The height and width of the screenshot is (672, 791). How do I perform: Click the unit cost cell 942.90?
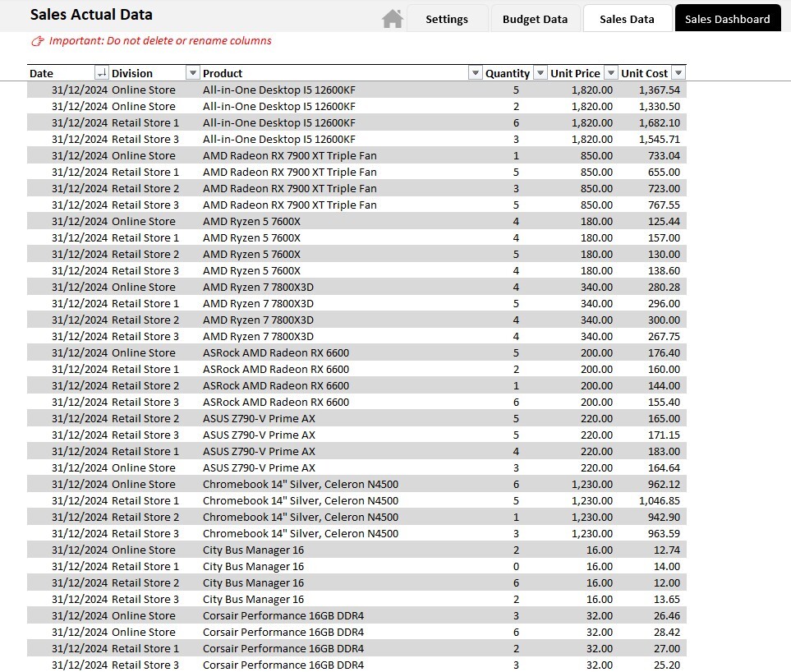tap(664, 517)
